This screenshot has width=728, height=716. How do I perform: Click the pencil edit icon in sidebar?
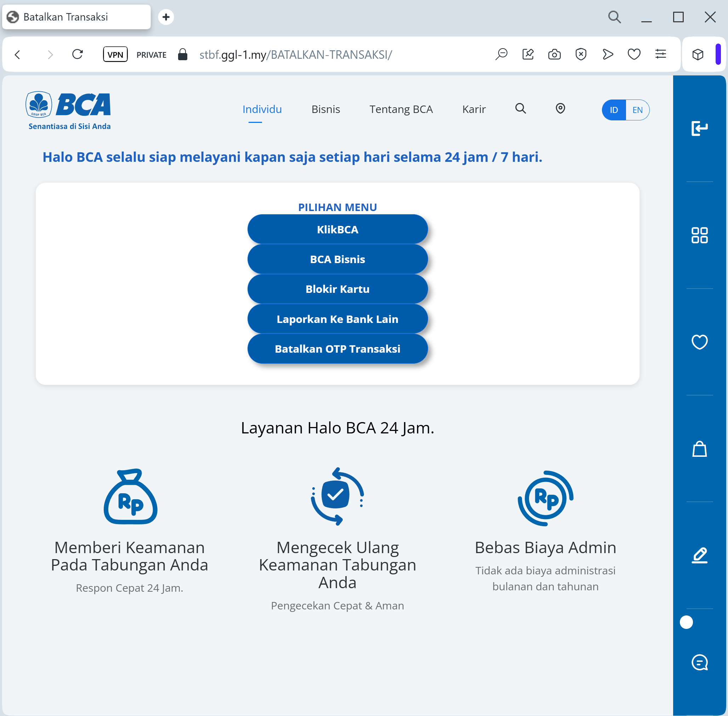coord(699,556)
